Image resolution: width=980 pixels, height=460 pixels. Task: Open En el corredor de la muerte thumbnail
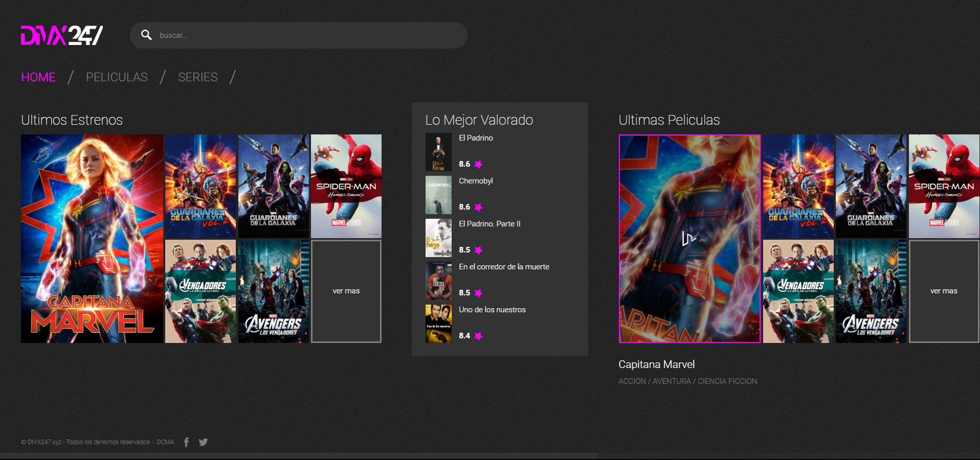pyautogui.click(x=438, y=281)
